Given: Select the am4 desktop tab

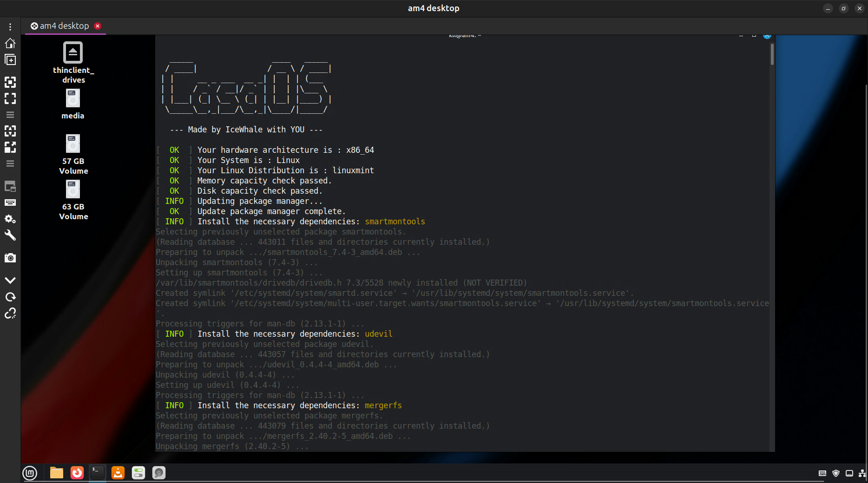Looking at the screenshot, I should (64, 26).
